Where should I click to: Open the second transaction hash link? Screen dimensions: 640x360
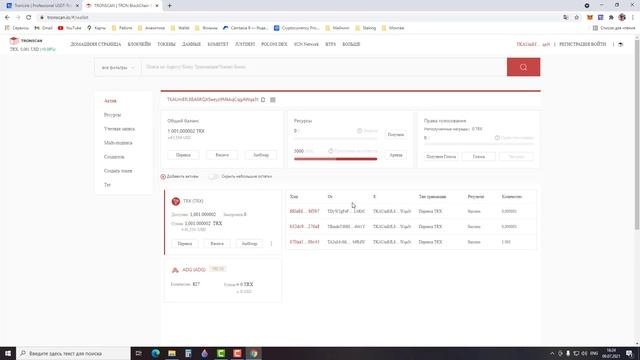coord(304,227)
